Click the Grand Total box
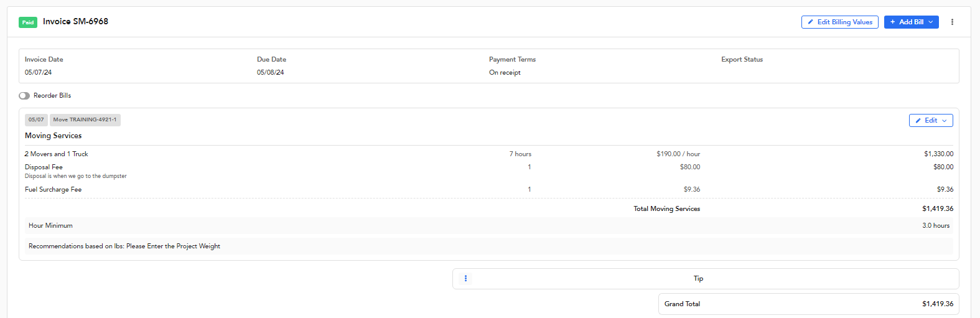The image size is (980, 318). 809,304
